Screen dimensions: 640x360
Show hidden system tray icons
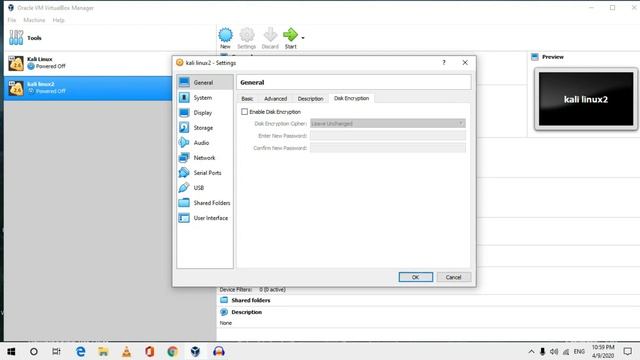click(531, 351)
